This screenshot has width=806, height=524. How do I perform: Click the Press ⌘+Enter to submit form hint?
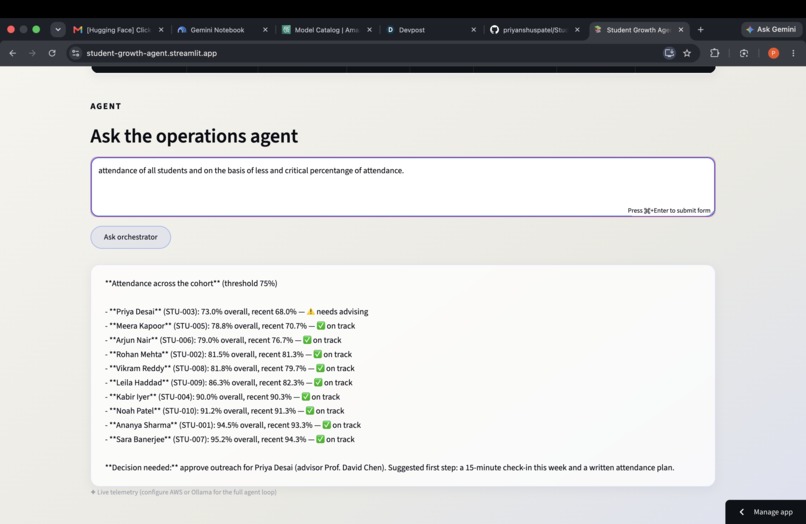tap(669, 210)
